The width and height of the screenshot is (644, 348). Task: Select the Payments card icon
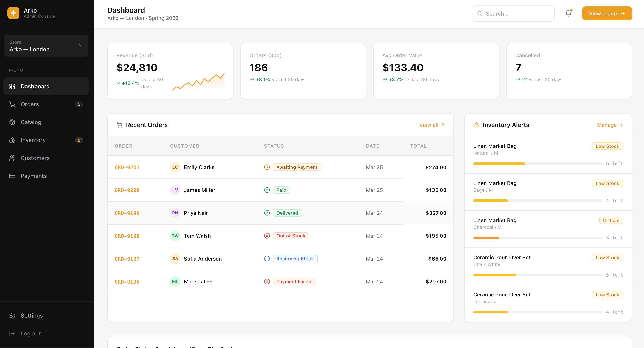(x=12, y=176)
